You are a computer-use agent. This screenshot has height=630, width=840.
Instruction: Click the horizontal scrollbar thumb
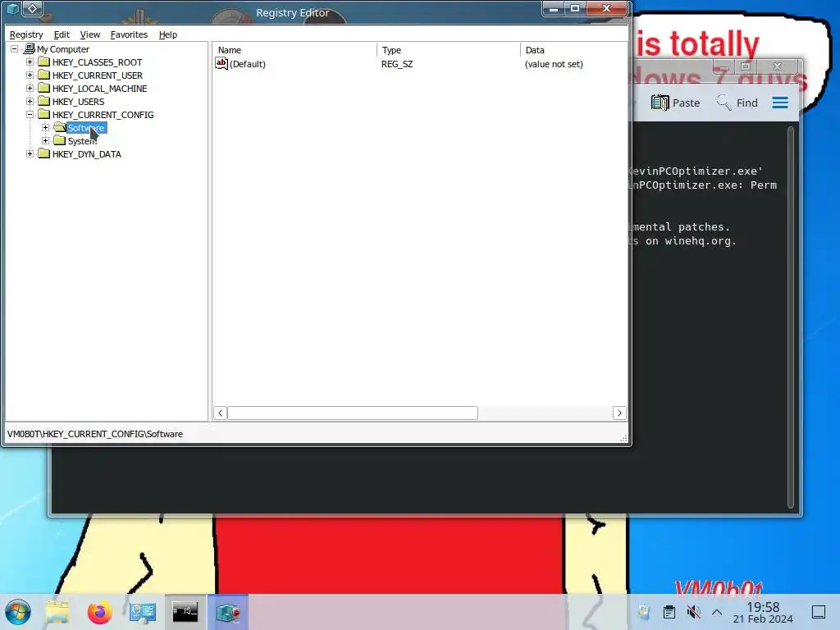(x=353, y=413)
